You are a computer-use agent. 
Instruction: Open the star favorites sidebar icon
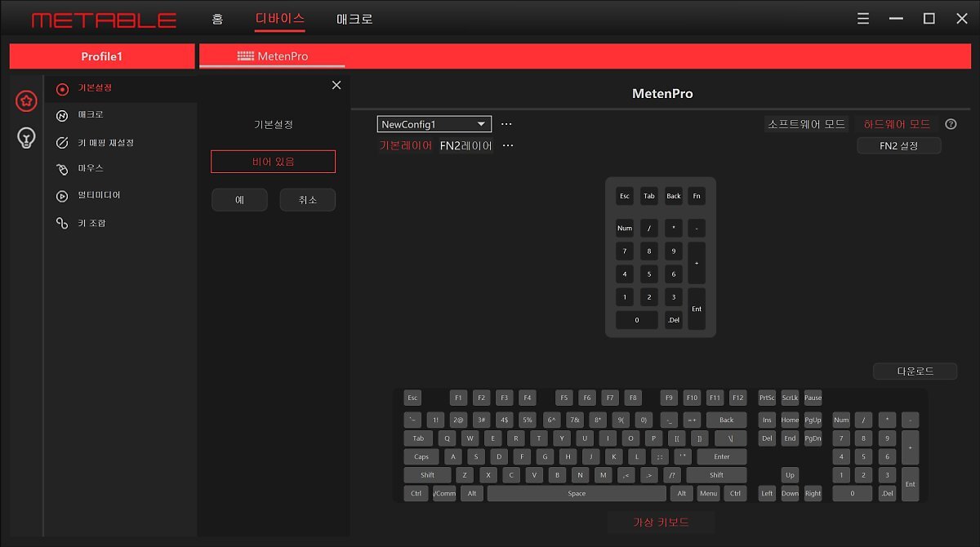pyautogui.click(x=26, y=101)
